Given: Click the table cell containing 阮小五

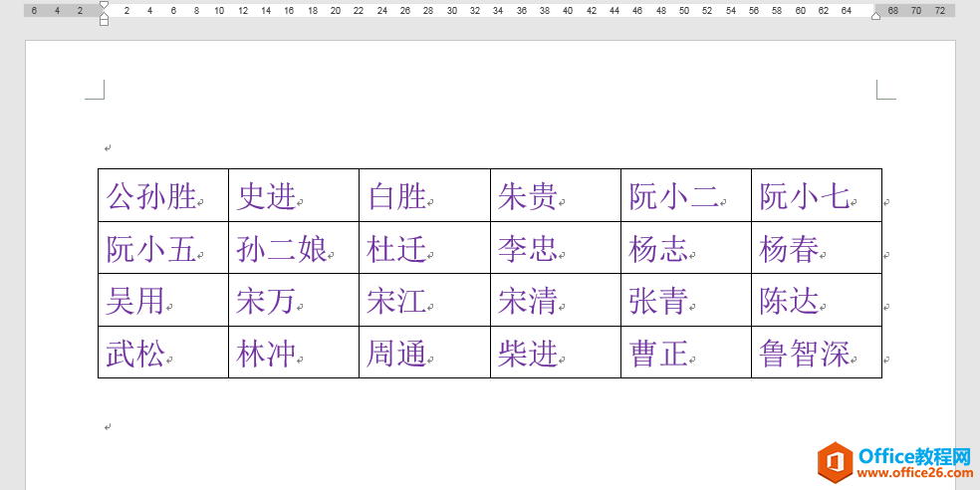Looking at the screenshot, I should [163, 248].
